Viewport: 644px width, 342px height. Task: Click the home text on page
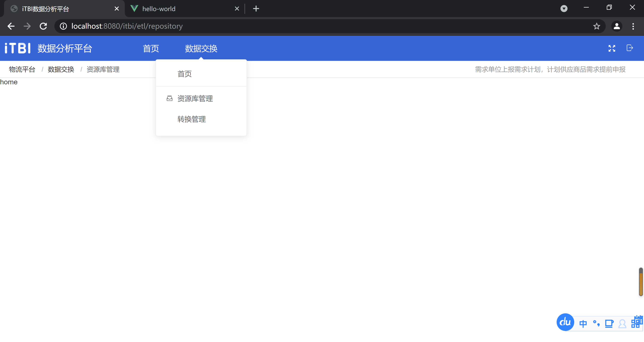9,82
